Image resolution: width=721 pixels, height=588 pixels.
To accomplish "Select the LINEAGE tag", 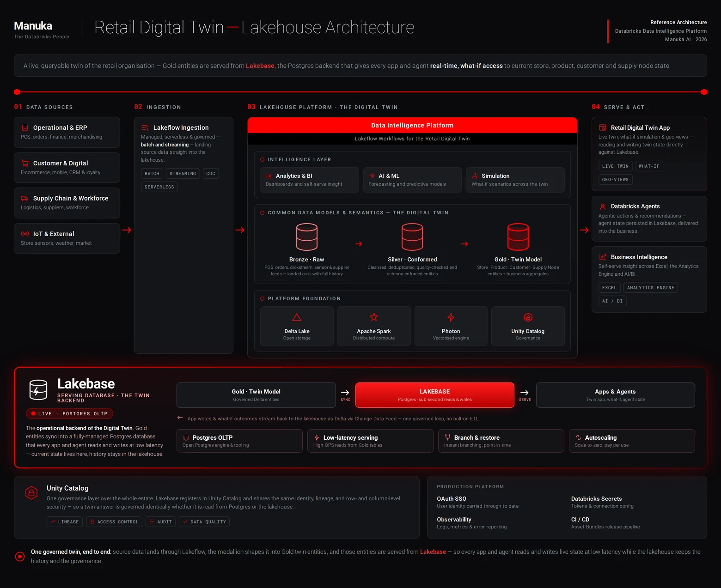I will pyautogui.click(x=65, y=522).
